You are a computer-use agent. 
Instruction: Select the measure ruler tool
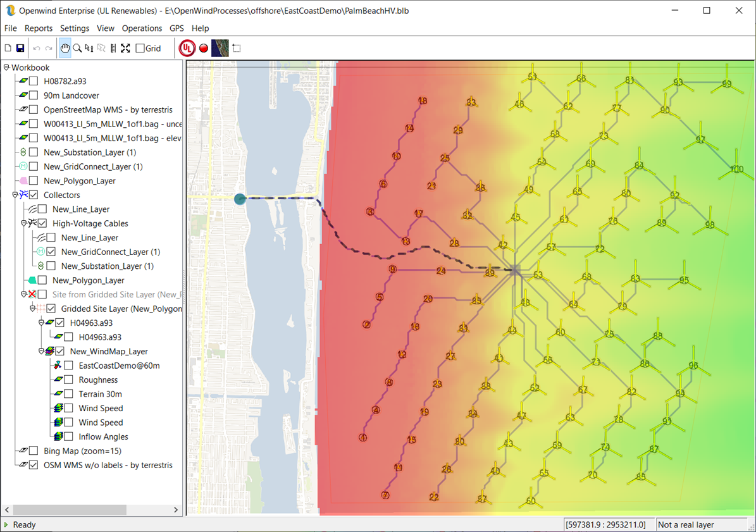(113, 48)
